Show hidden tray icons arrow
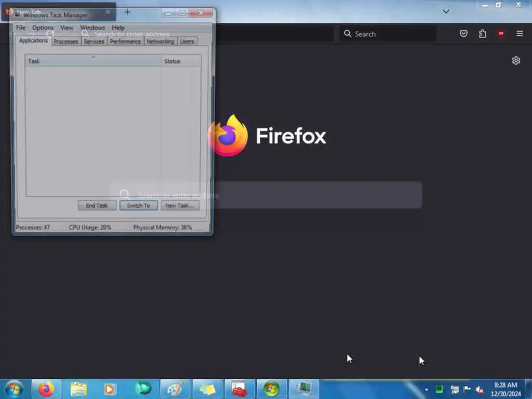Image resolution: width=532 pixels, height=399 pixels. (426, 390)
